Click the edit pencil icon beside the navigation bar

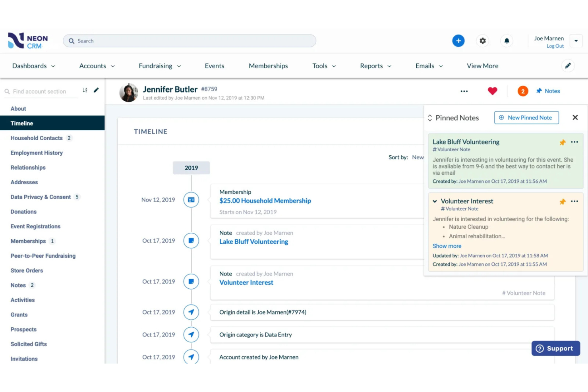(568, 66)
